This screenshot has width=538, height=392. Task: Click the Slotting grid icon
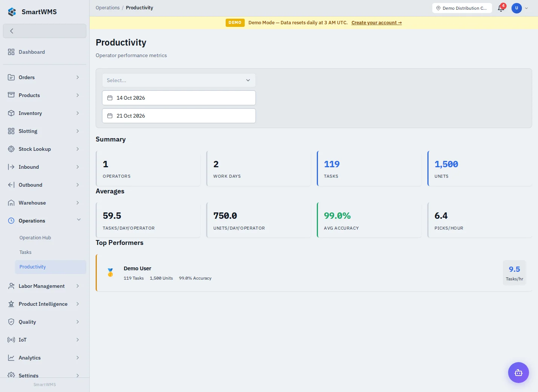(x=11, y=131)
